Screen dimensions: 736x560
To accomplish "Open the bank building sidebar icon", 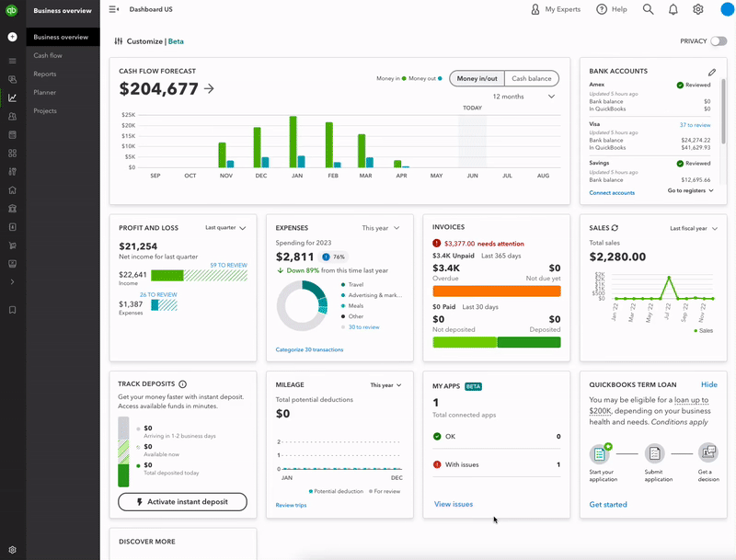I will click(13, 208).
